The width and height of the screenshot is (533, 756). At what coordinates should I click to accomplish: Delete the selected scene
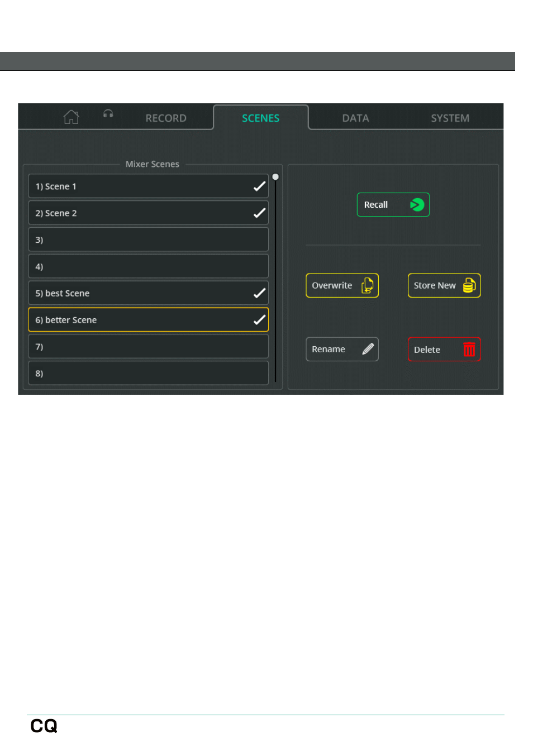tap(444, 350)
